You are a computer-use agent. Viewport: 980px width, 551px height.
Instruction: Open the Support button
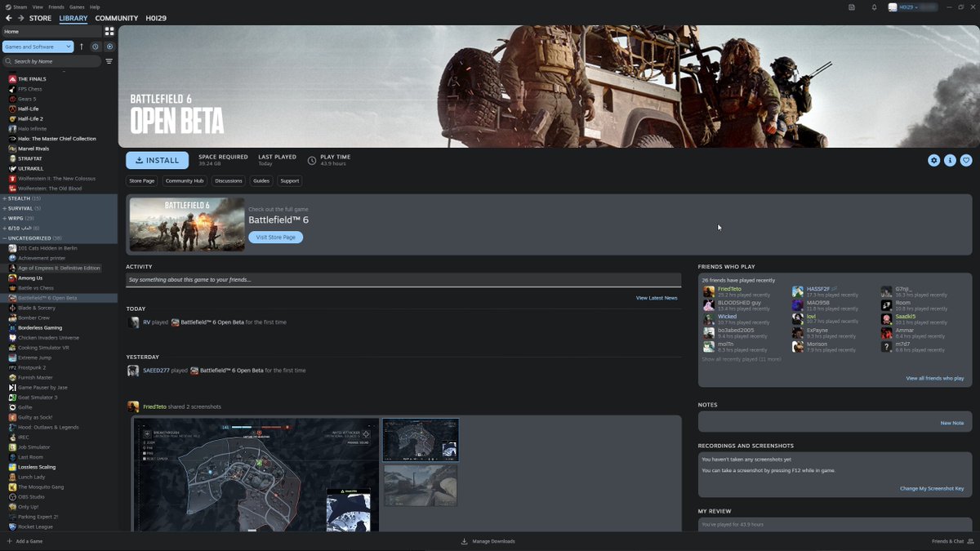(x=290, y=181)
